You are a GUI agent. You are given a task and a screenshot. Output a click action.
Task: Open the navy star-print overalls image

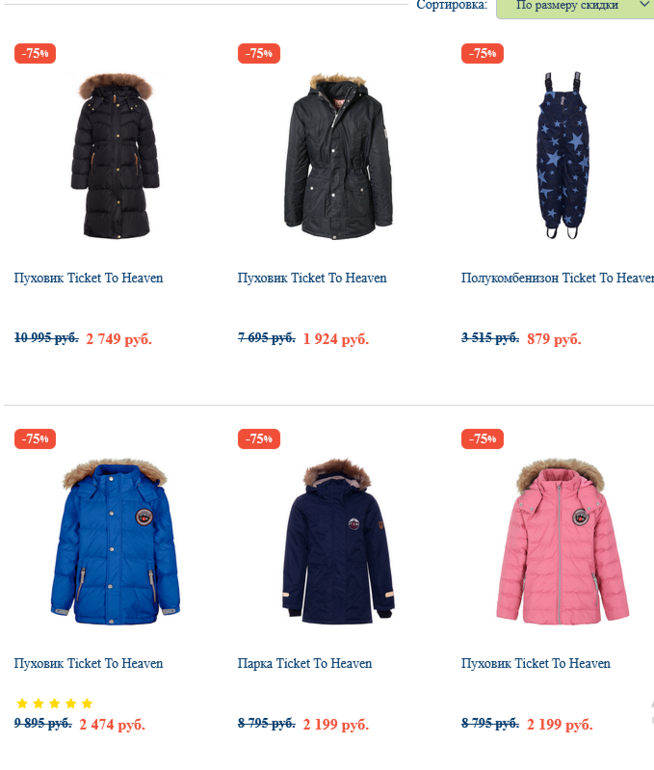point(563,155)
